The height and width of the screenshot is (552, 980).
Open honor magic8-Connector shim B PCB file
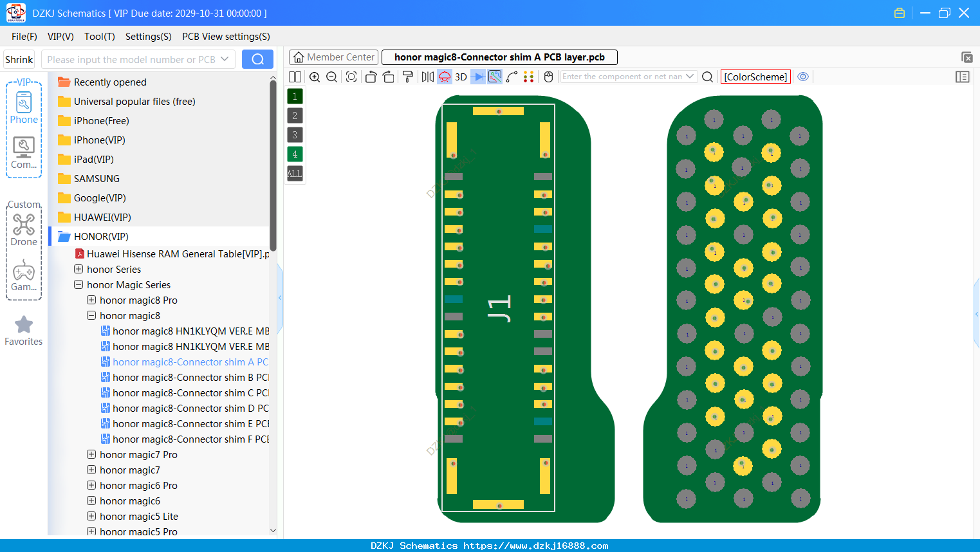190,377
